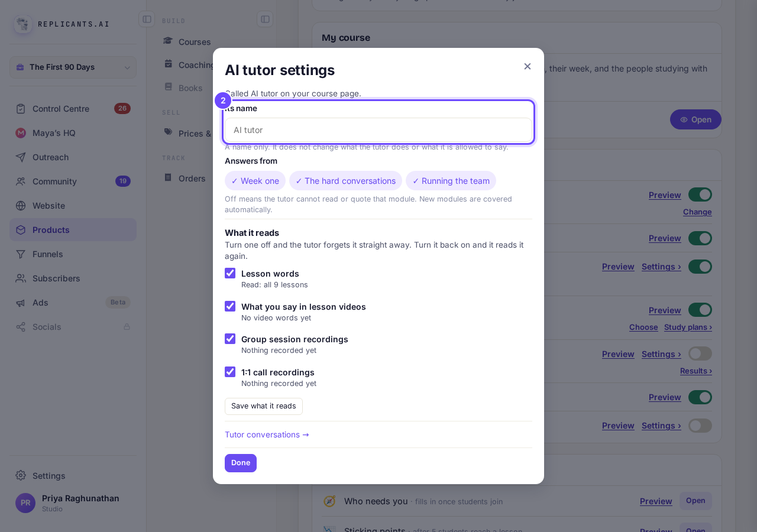The image size is (757, 532).
Task: Click the Done button
Action: tap(241, 463)
